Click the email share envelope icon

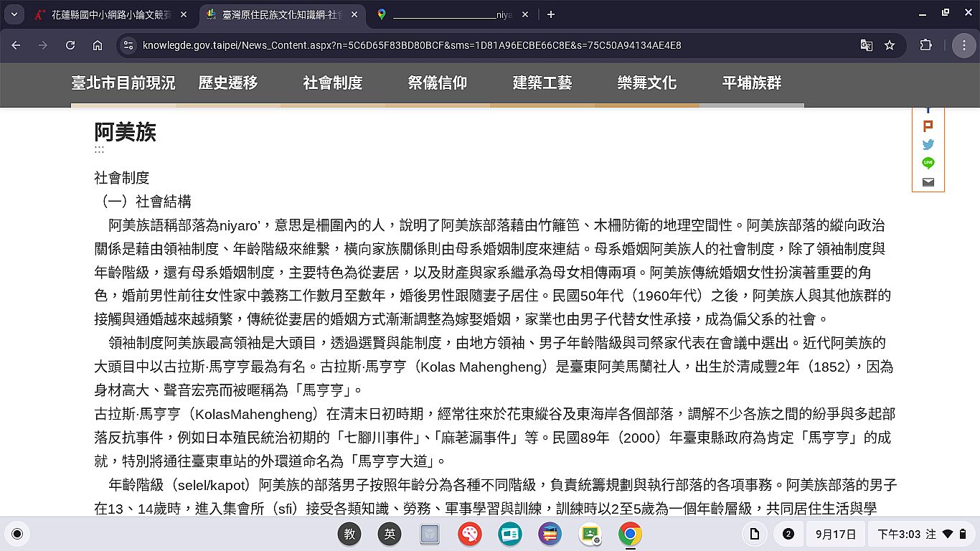(x=928, y=182)
